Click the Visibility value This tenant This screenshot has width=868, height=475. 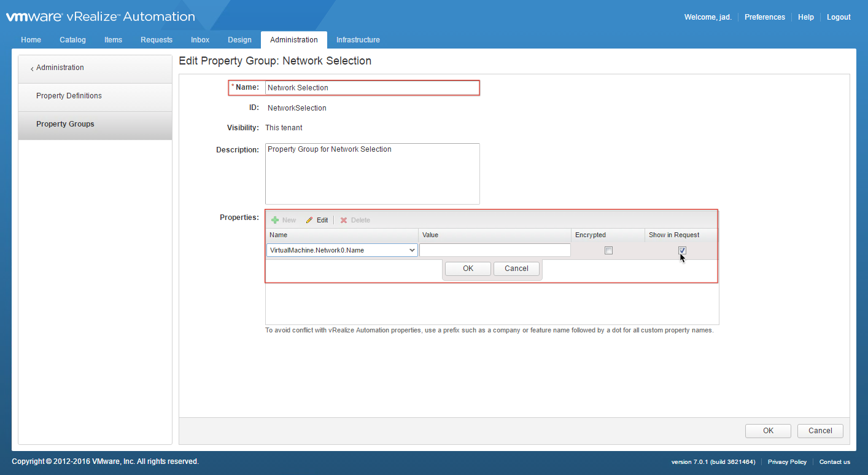[x=284, y=128]
